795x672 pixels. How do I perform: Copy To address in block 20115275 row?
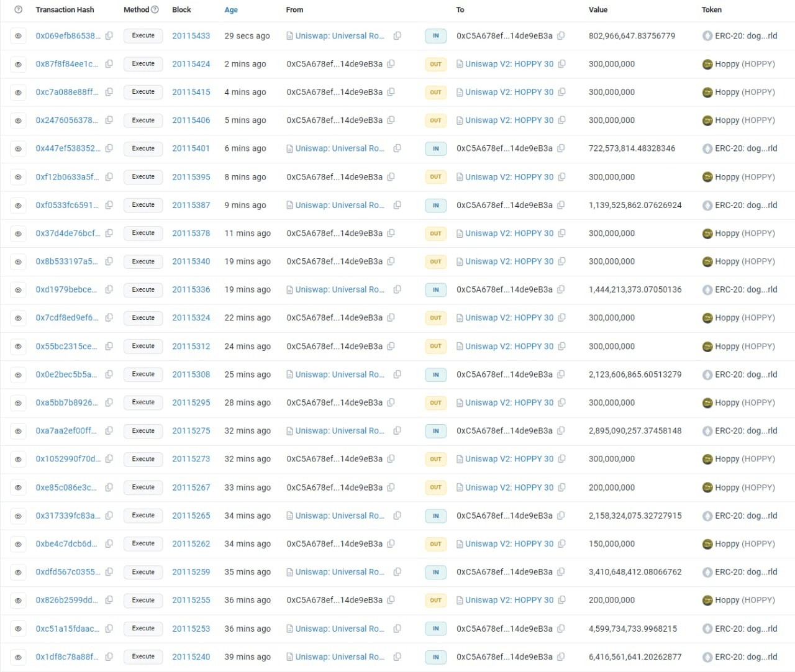pyautogui.click(x=561, y=431)
